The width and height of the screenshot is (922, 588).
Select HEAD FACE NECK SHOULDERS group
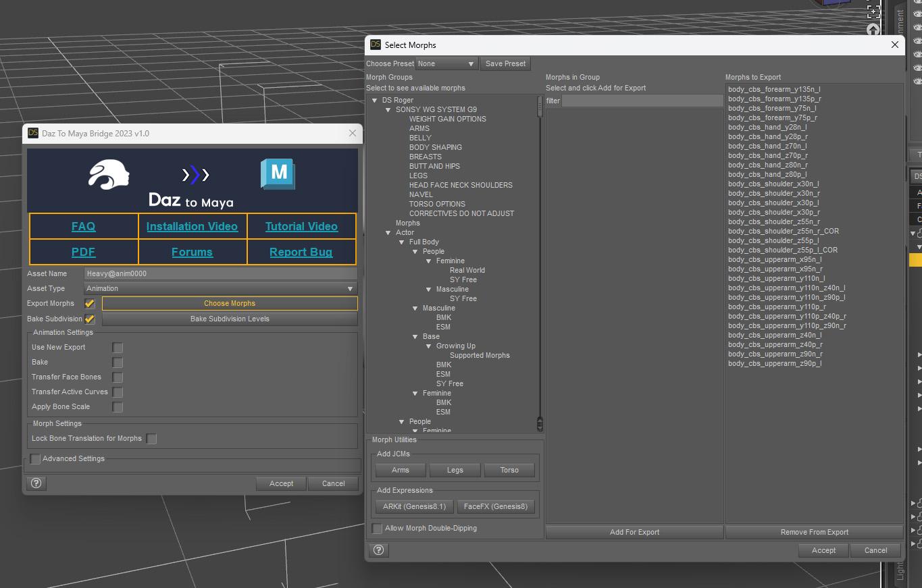point(461,185)
